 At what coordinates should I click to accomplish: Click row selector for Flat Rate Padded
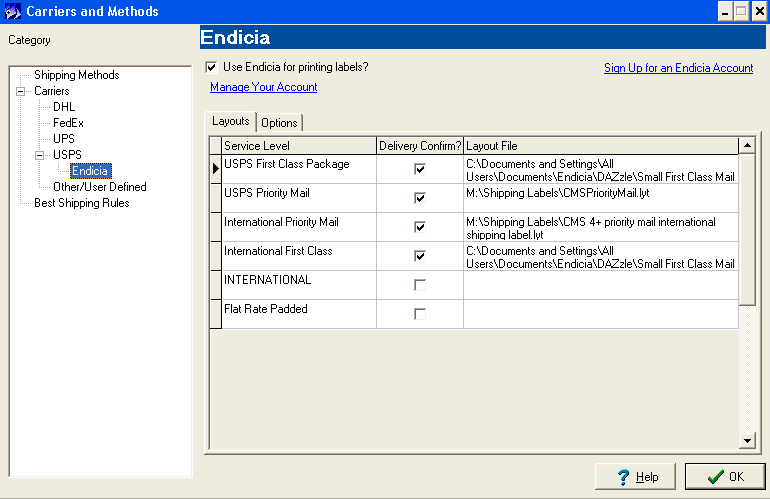coord(216,314)
